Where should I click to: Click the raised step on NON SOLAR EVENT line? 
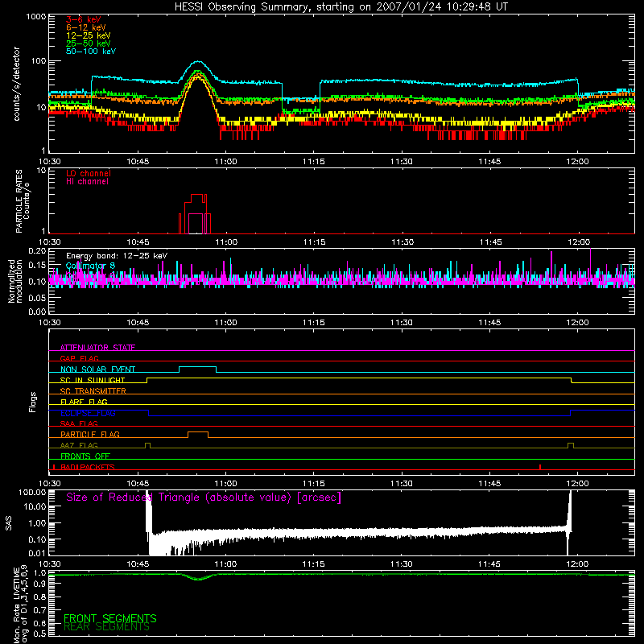(197, 367)
